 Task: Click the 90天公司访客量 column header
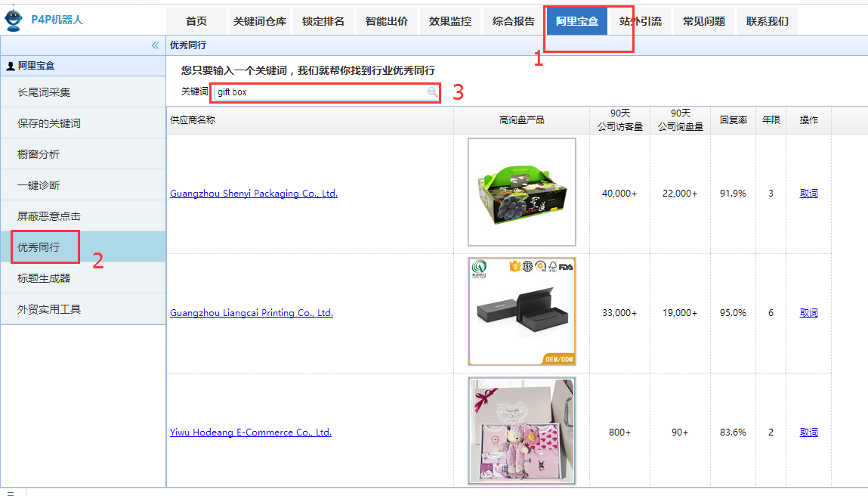coord(620,119)
